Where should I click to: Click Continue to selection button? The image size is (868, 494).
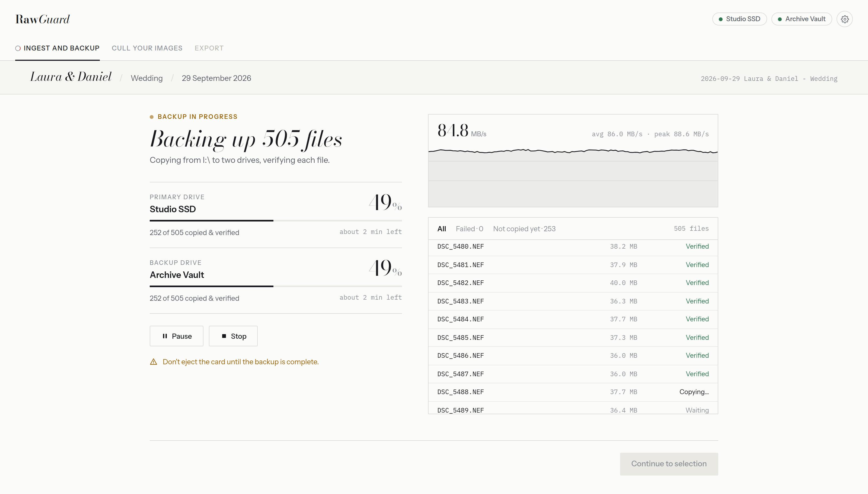pyautogui.click(x=669, y=464)
